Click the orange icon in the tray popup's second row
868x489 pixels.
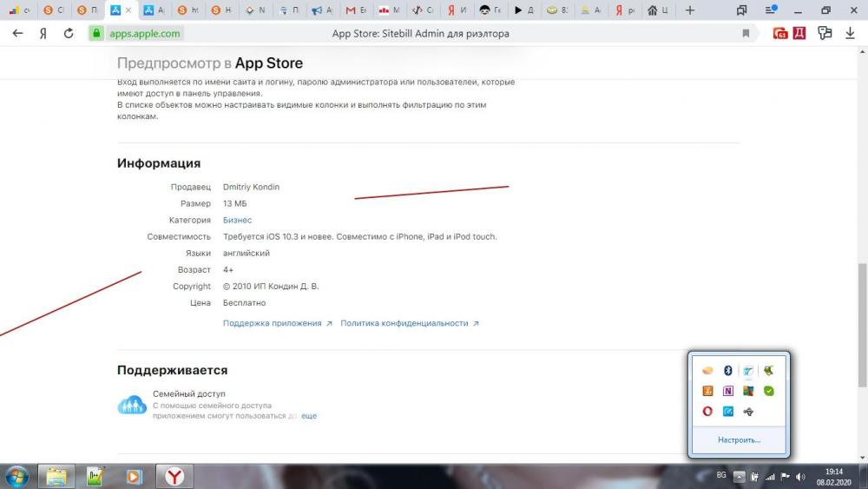coord(707,391)
